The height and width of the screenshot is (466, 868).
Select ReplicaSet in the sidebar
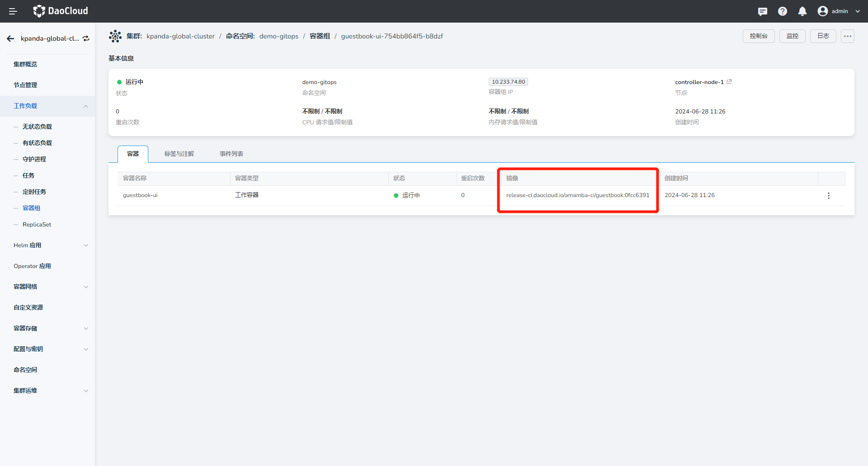point(37,225)
